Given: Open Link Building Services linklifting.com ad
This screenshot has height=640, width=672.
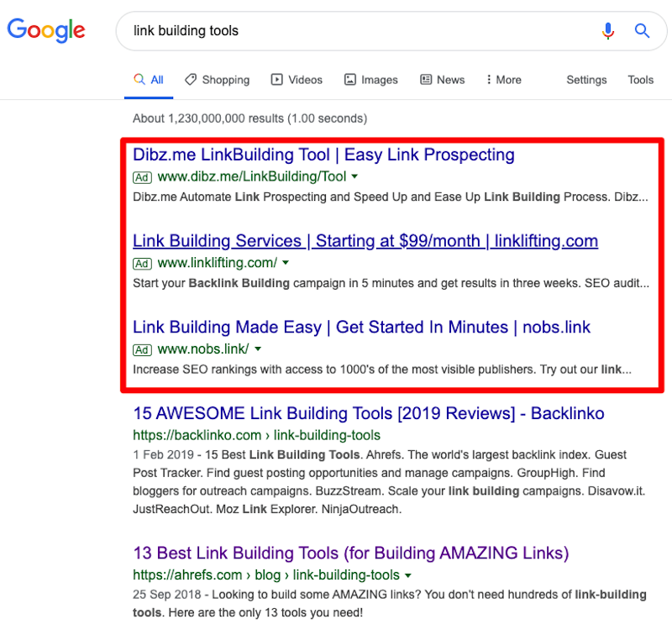Looking at the screenshot, I should pos(365,241).
